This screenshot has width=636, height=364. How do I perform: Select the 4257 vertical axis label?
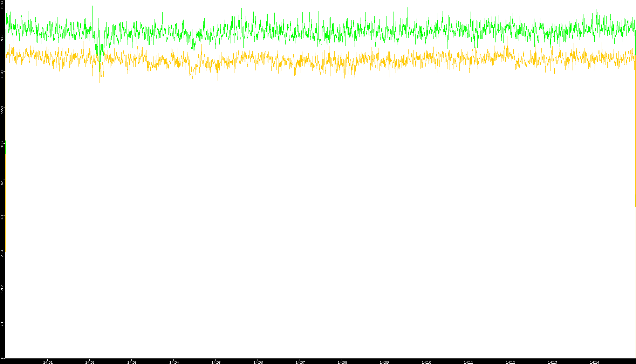pos(2,181)
